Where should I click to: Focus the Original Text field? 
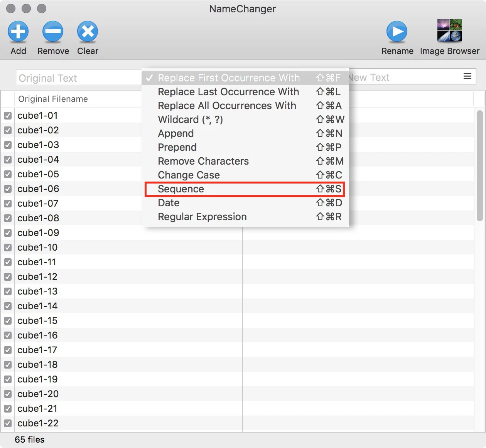coord(79,77)
